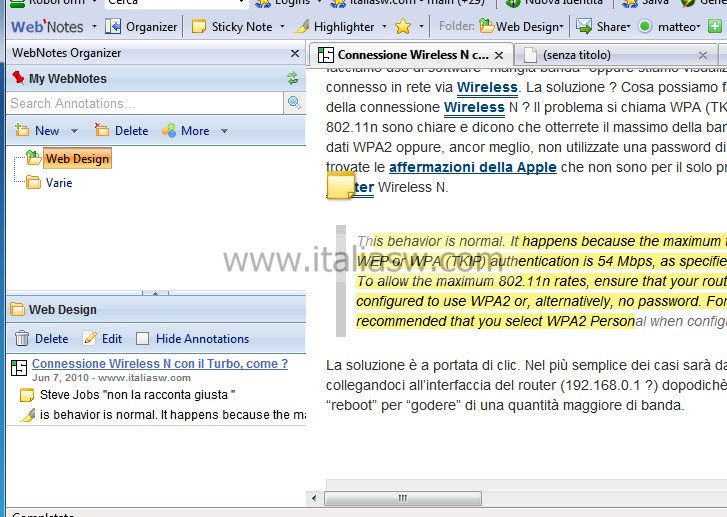Select the Web Design tree folder

[x=77, y=159]
